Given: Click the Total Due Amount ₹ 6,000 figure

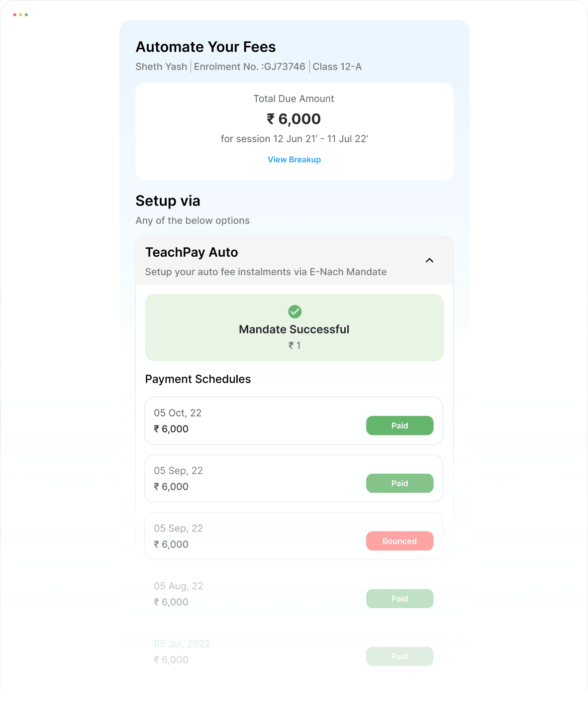Looking at the screenshot, I should click(x=294, y=119).
